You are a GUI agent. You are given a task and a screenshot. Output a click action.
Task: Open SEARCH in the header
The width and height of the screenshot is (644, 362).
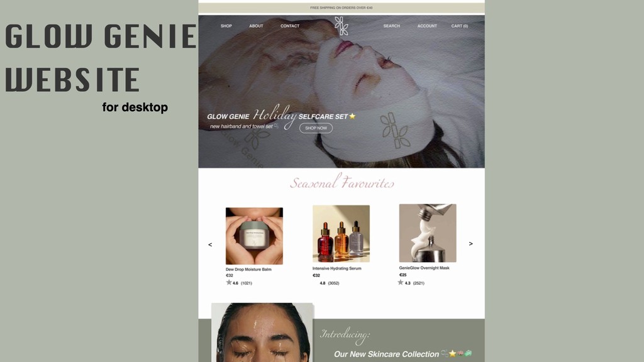point(391,26)
